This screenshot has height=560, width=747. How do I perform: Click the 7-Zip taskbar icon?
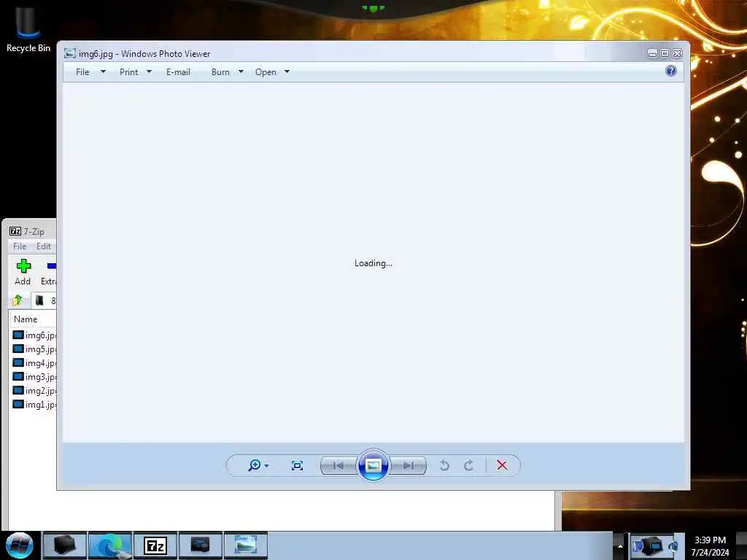(x=155, y=545)
